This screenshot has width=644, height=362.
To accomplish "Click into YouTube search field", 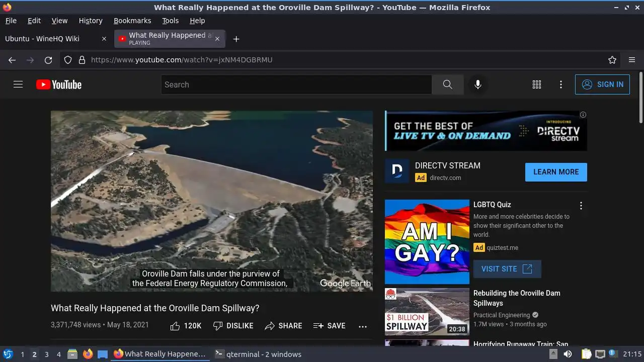I will [x=296, y=84].
